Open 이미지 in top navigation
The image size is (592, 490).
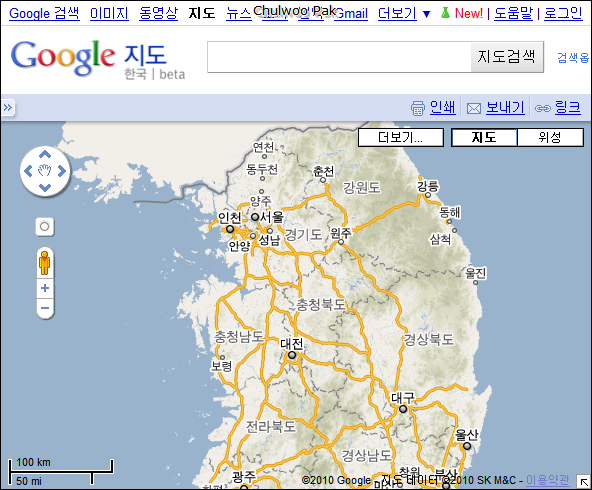109,13
